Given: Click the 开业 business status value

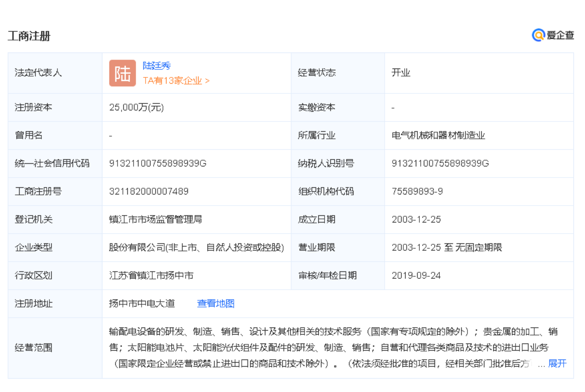Looking at the screenshot, I should point(401,73).
